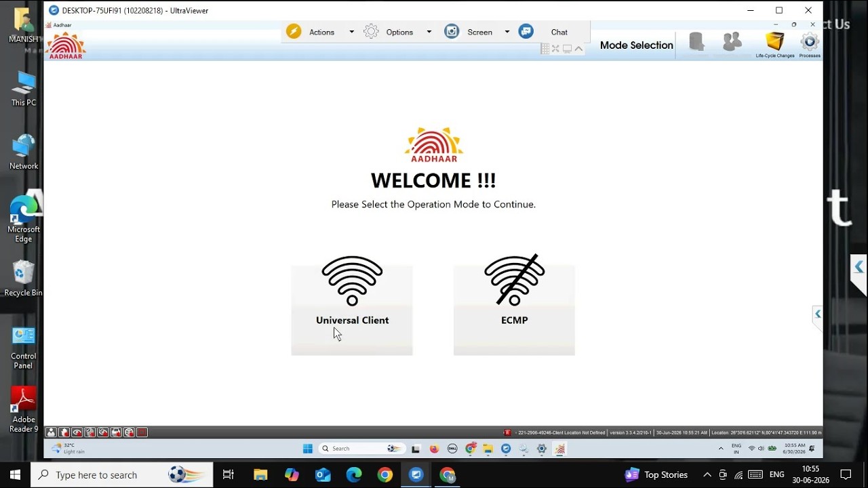Open the MANISH folder on desktop
Viewport: 868px width, 488px height.
[x=24, y=26]
